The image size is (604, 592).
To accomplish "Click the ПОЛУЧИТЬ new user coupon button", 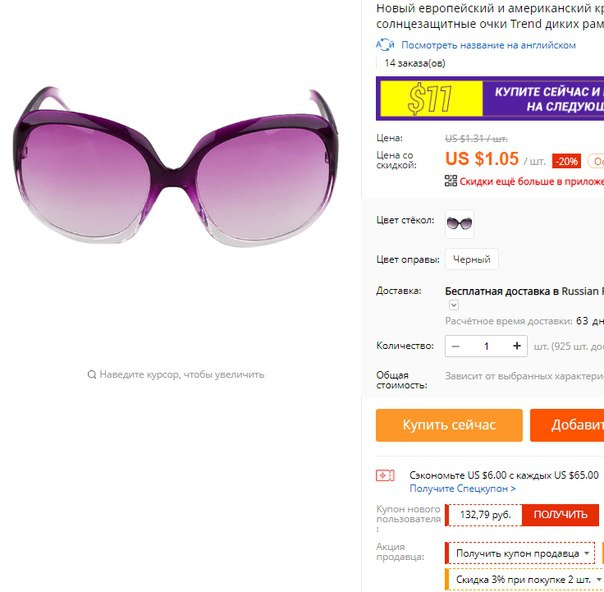I will pyautogui.click(x=560, y=515).
